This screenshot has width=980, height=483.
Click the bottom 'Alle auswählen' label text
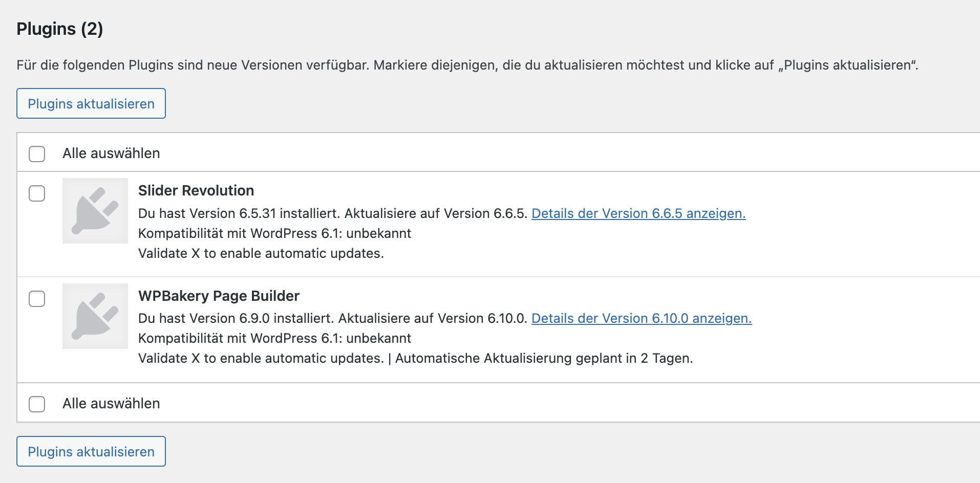click(x=111, y=404)
